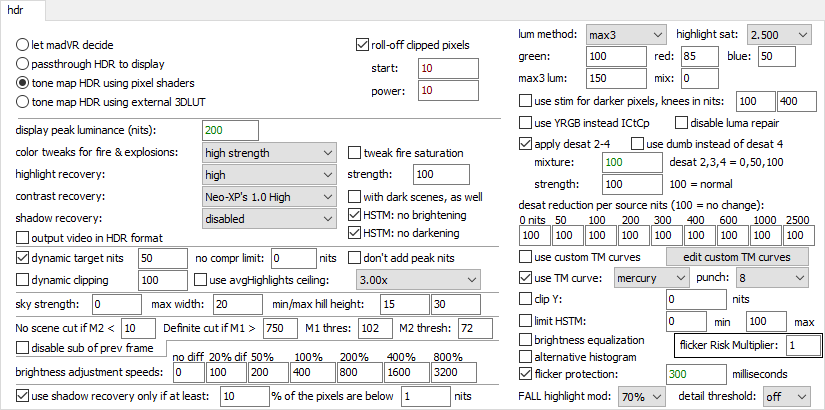825x410 pixels.
Task: Enable 'tweak fire saturation' checkbox
Action: [356, 153]
